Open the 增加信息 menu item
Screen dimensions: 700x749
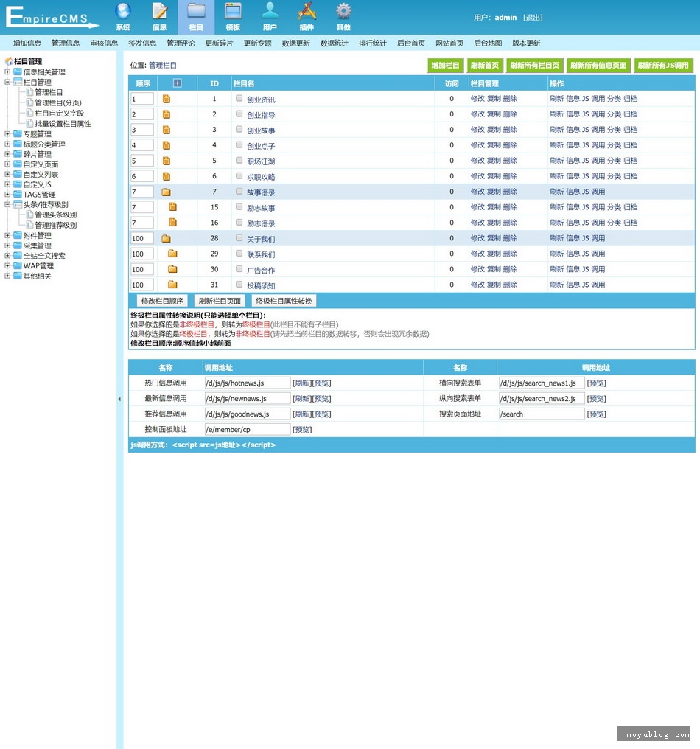27,43
